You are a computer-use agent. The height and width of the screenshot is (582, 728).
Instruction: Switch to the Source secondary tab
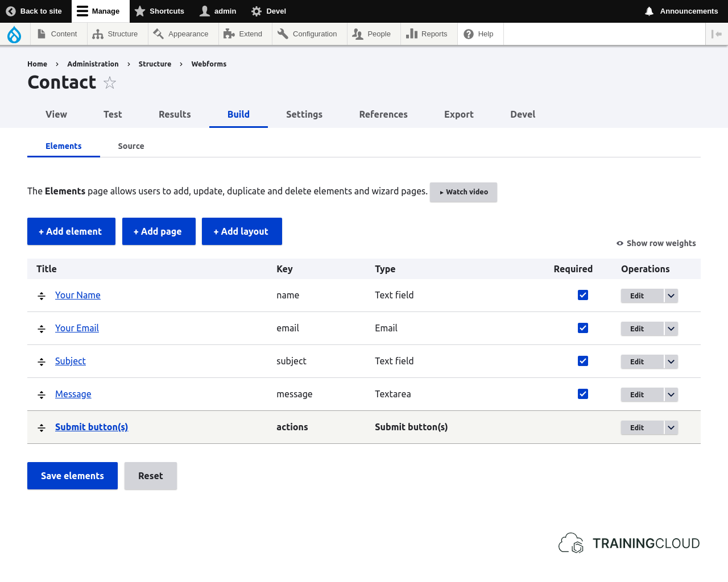[x=131, y=146]
